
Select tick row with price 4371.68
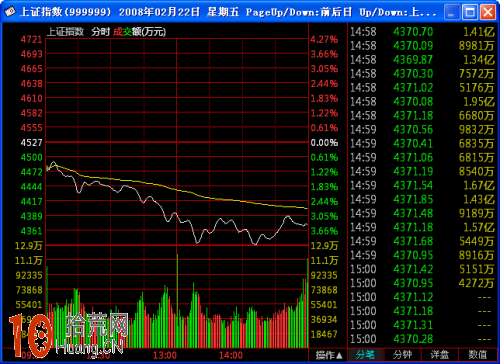[422, 241]
